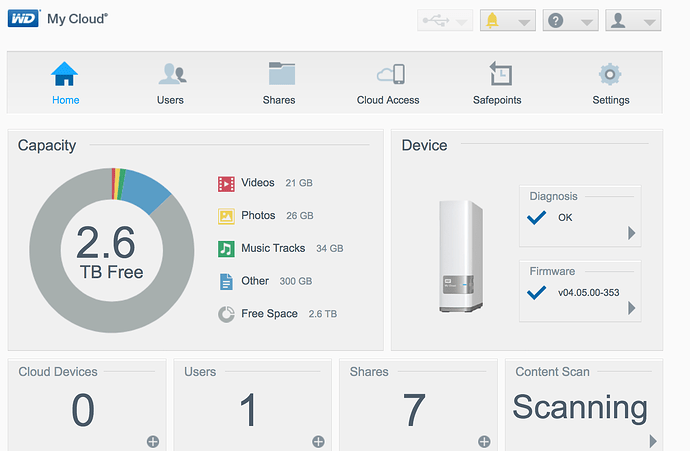Image resolution: width=690 pixels, height=451 pixels.
Task: Click the green Music Tracks icon
Action: tap(226, 249)
